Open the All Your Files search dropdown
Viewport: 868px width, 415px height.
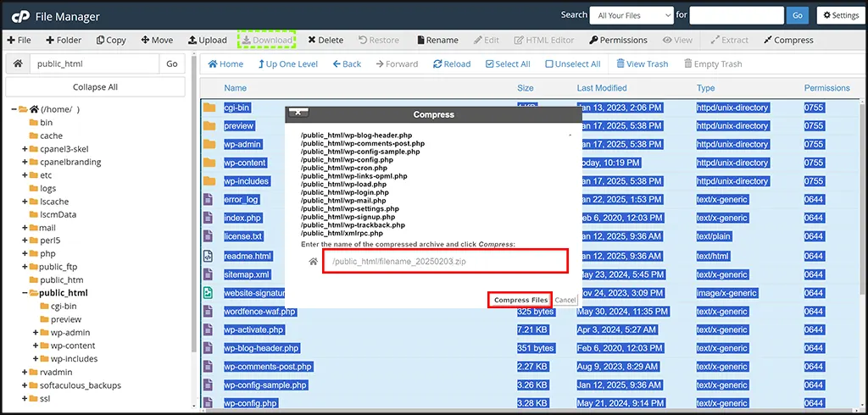click(632, 15)
